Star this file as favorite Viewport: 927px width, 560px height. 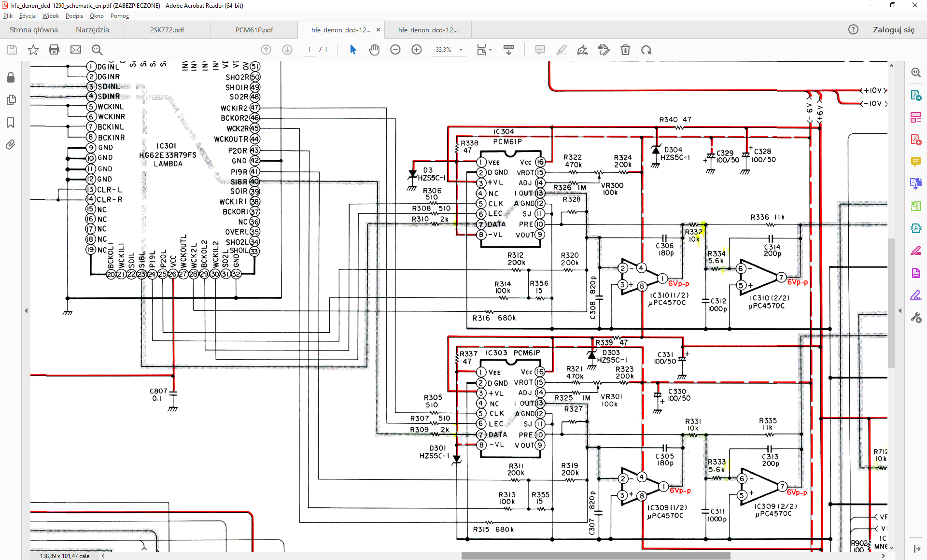coord(33,50)
